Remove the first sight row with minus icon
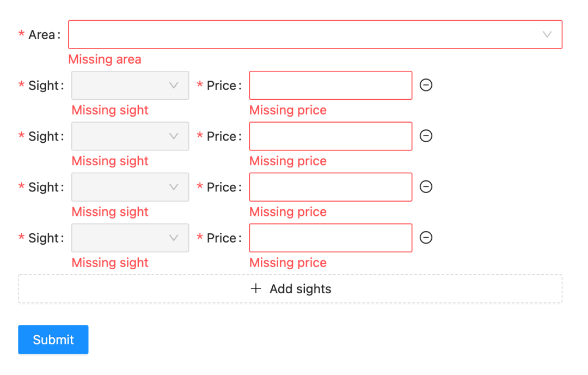 tap(426, 85)
